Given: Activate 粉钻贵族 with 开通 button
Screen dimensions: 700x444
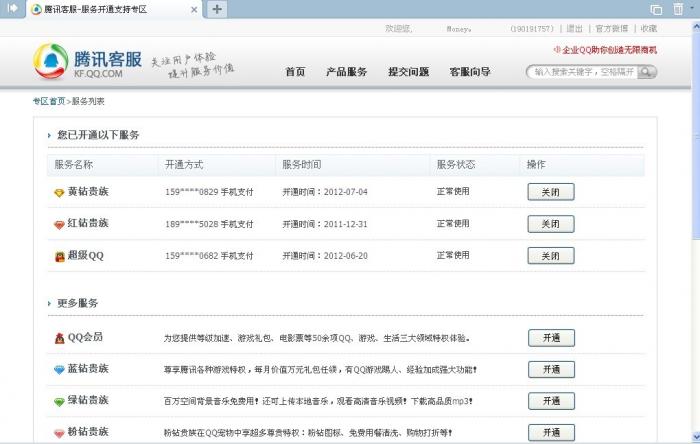Looking at the screenshot, I should (551, 432).
